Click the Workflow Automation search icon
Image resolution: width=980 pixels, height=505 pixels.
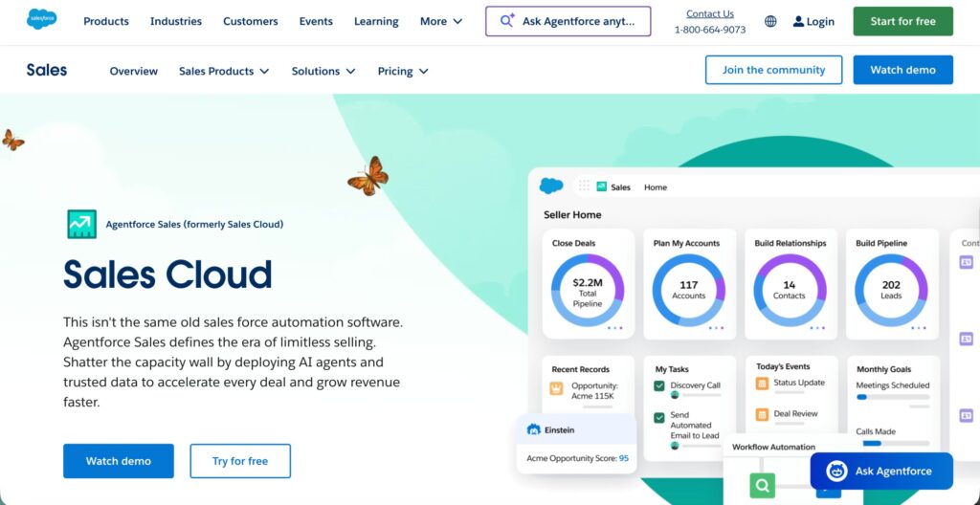(x=763, y=484)
